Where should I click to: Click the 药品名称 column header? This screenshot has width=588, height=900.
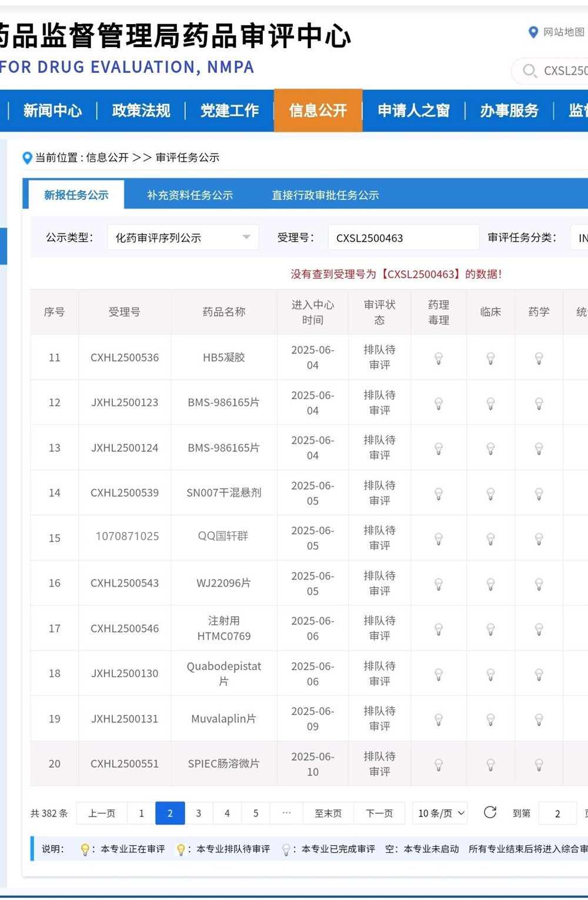pos(223,312)
